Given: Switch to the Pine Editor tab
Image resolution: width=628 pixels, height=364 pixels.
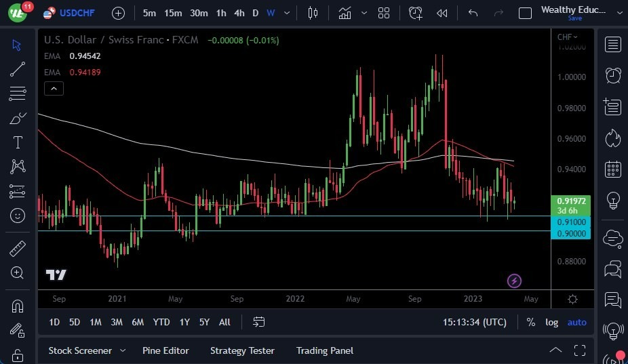Looking at the screenshot, I should click(165, 350).
